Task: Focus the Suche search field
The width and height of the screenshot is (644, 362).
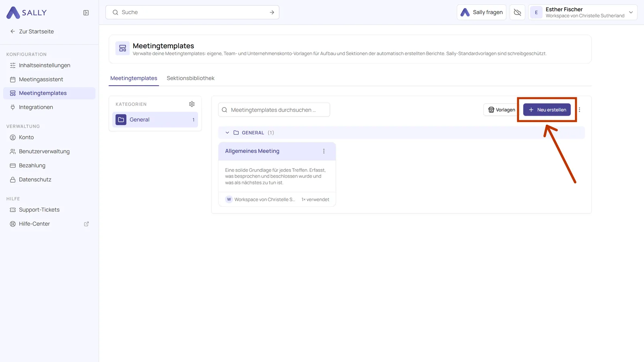Action: 192,12
